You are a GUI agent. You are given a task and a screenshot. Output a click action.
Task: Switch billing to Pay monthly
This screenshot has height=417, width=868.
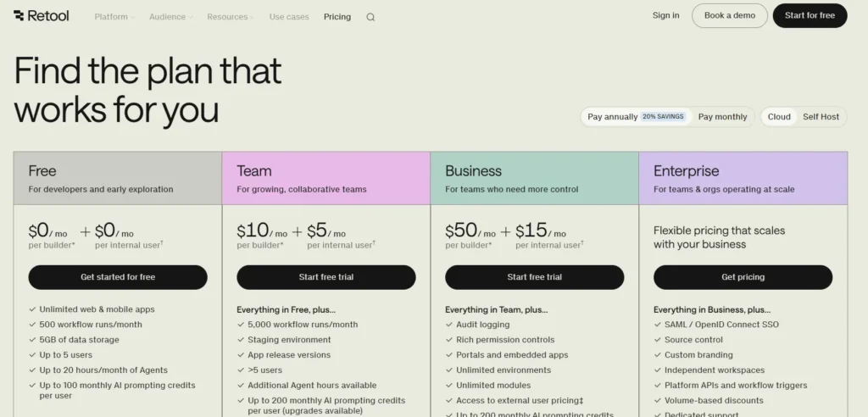[722, 117]
